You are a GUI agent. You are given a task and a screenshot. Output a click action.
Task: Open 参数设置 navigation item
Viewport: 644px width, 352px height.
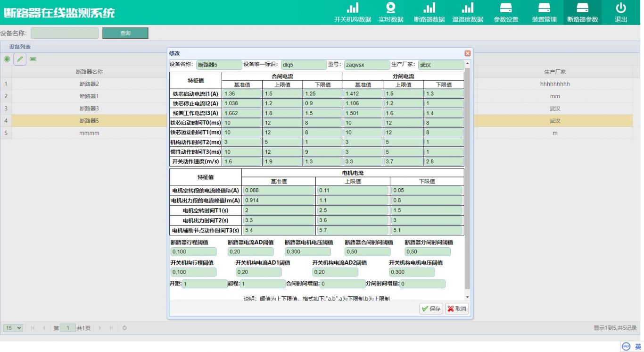tap(506, 13)
